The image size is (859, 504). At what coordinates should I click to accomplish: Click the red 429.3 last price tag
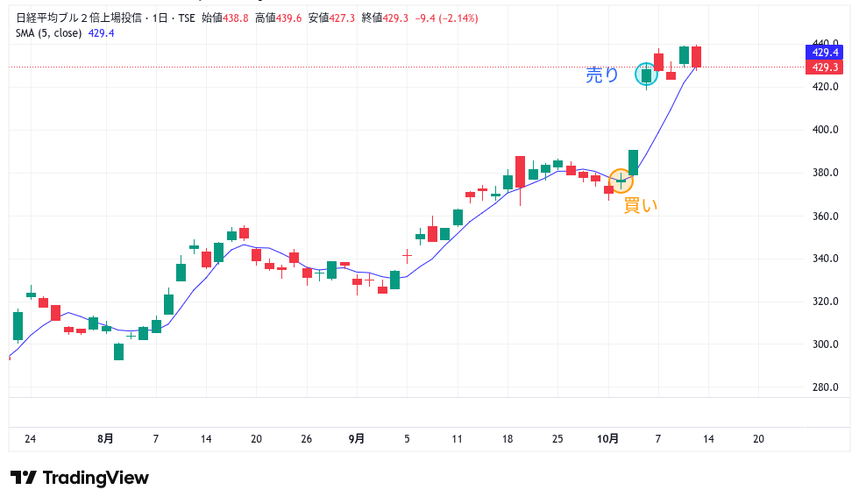coord(825,67)
